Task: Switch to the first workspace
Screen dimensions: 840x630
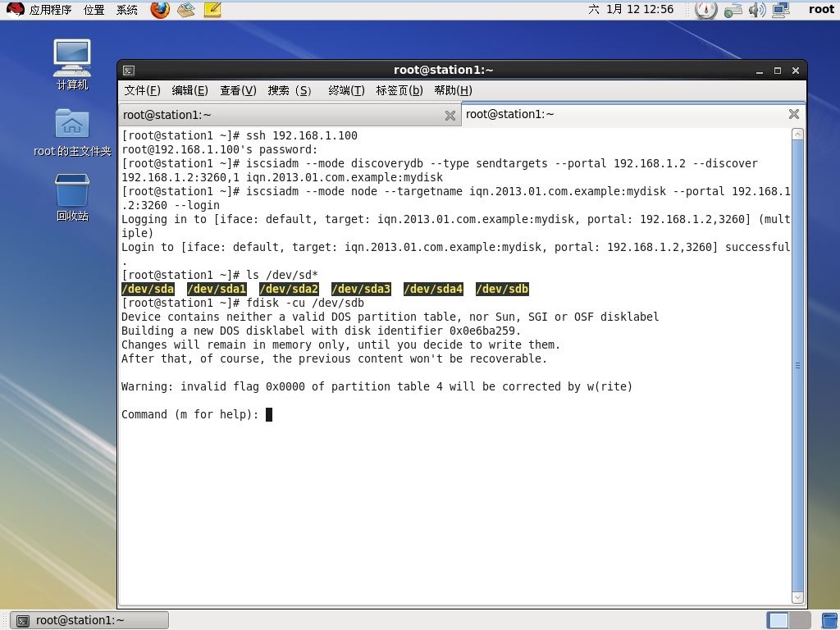Action: tap(778, 620)
